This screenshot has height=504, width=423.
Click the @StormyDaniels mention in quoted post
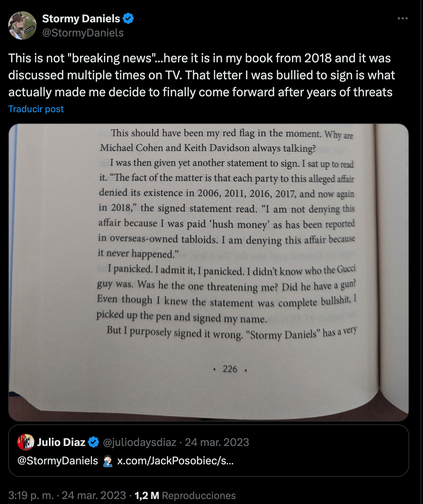coord(58,461)
